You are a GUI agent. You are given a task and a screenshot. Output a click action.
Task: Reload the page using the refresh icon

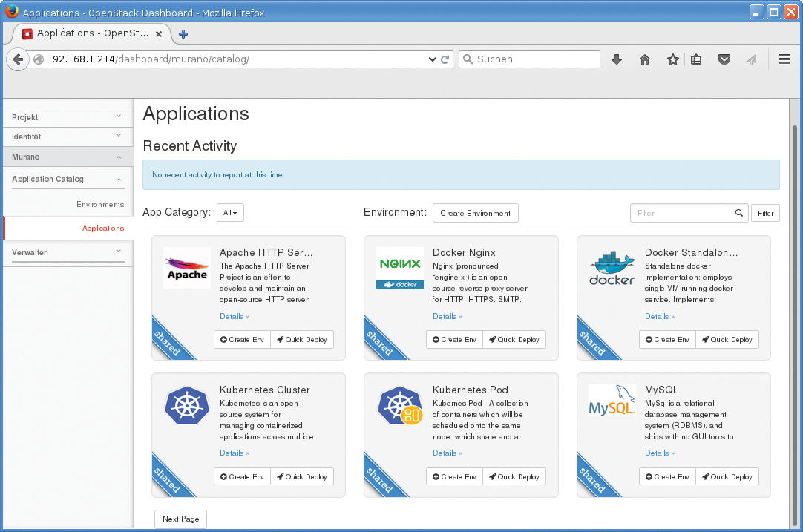click(444, 59)
